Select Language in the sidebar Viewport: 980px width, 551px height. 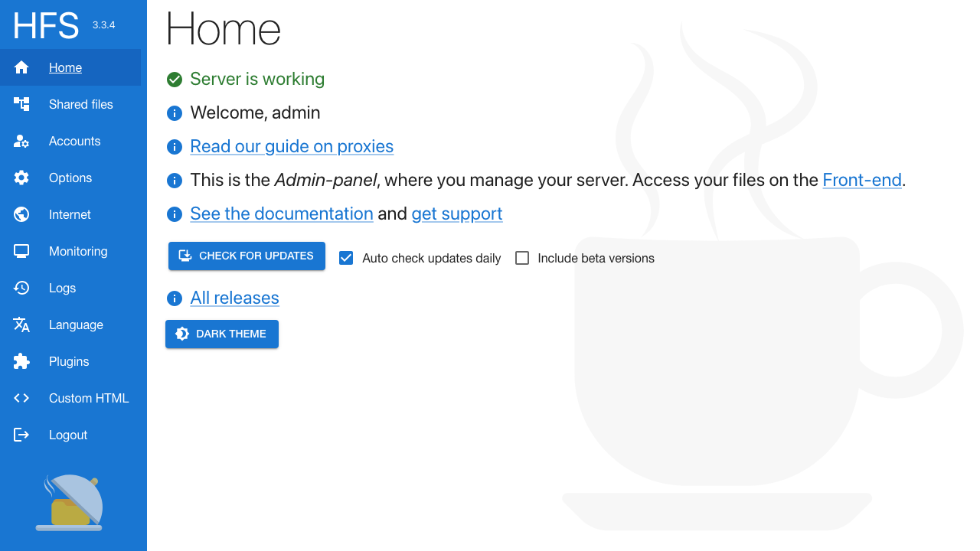click(70, 324)
